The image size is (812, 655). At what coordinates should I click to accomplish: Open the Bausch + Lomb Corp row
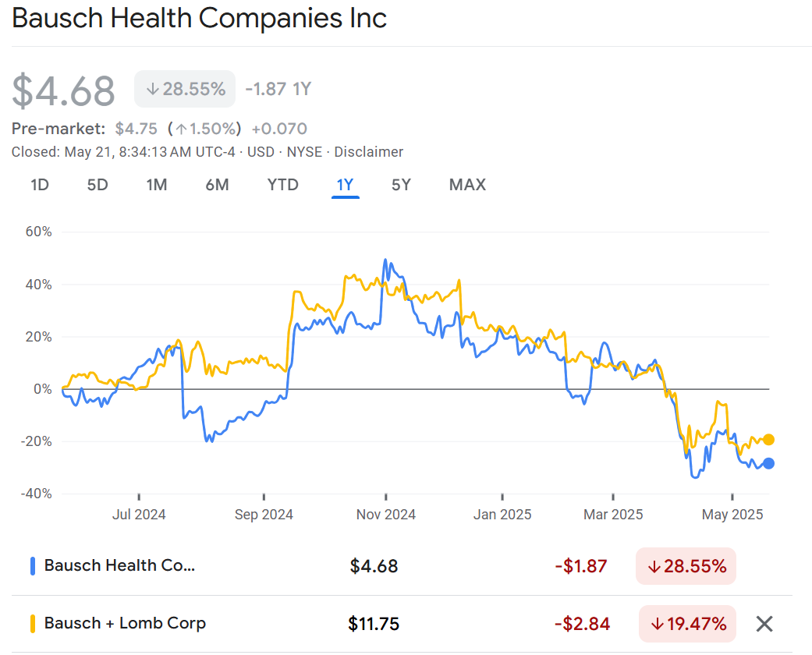(x=125, y=624)
